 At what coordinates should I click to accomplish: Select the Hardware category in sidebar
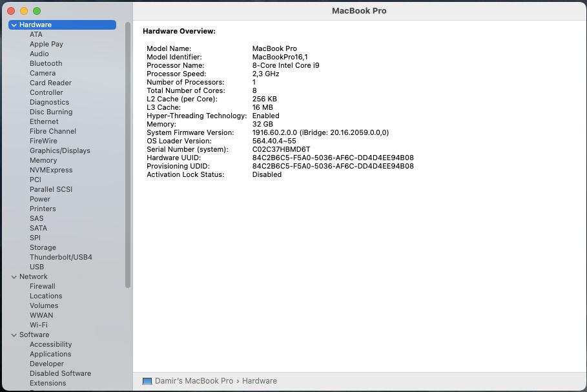coord(62,25)
